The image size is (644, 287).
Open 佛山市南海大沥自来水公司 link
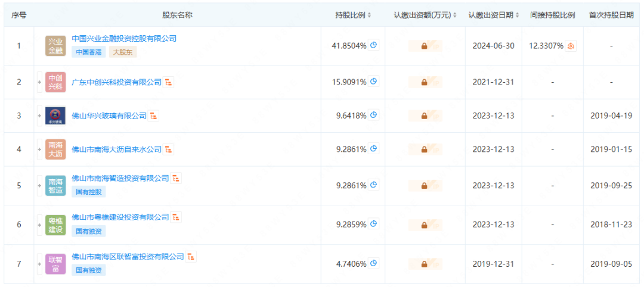coord(117,149)
